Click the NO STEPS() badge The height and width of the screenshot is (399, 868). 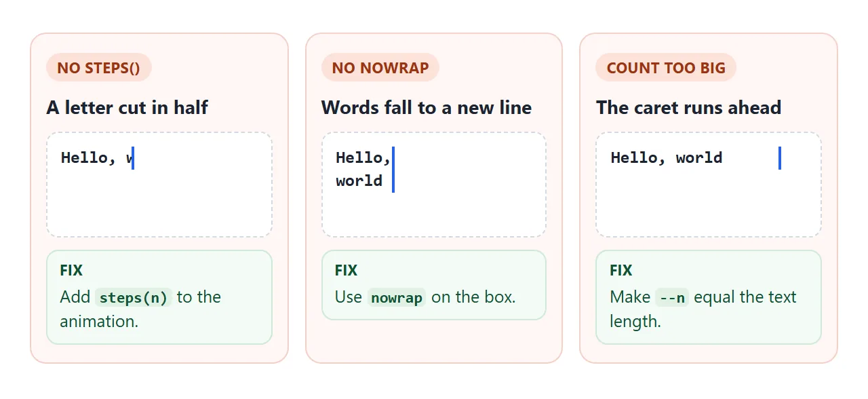[x=99, y=68]
